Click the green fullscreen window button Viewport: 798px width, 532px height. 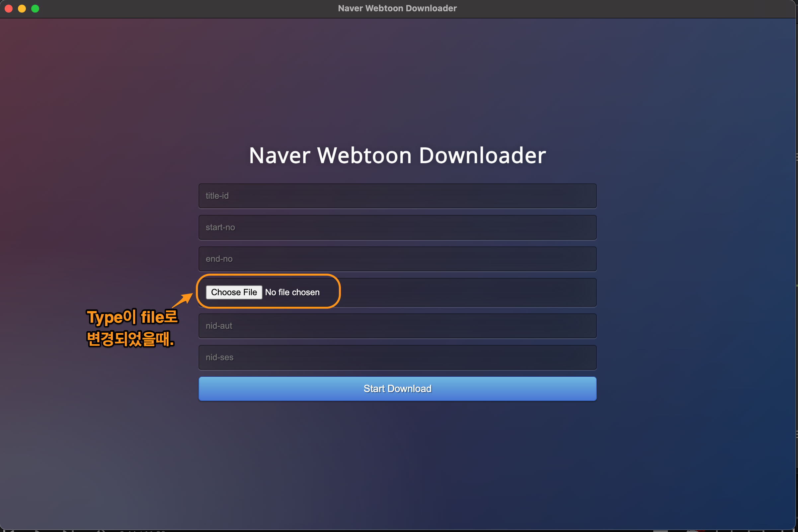click(x=35, y=9)
